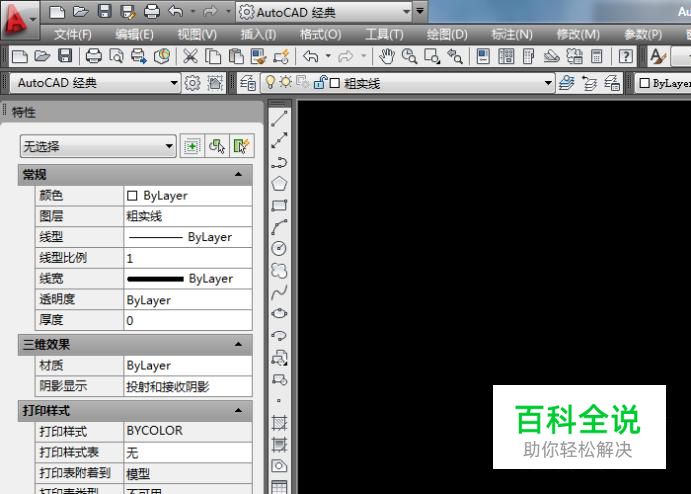
Task: Click the Layer Previous icon
Action: (590, 83)
